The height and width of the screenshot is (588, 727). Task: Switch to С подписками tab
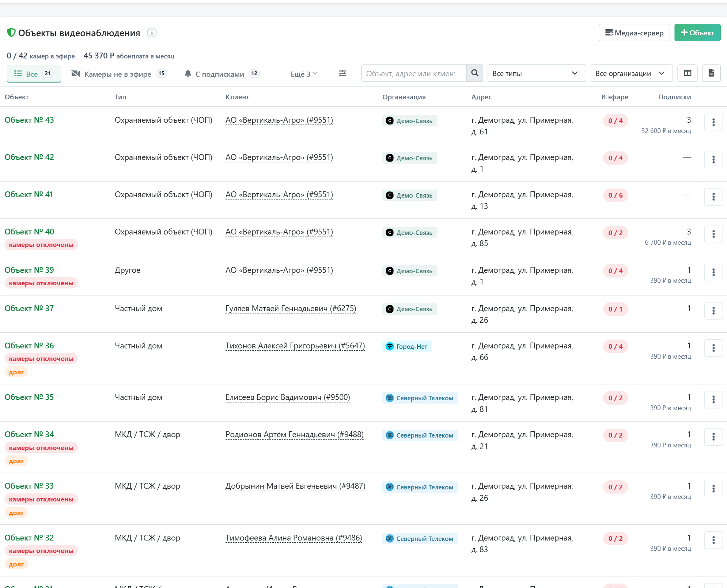tap(222, 74)
